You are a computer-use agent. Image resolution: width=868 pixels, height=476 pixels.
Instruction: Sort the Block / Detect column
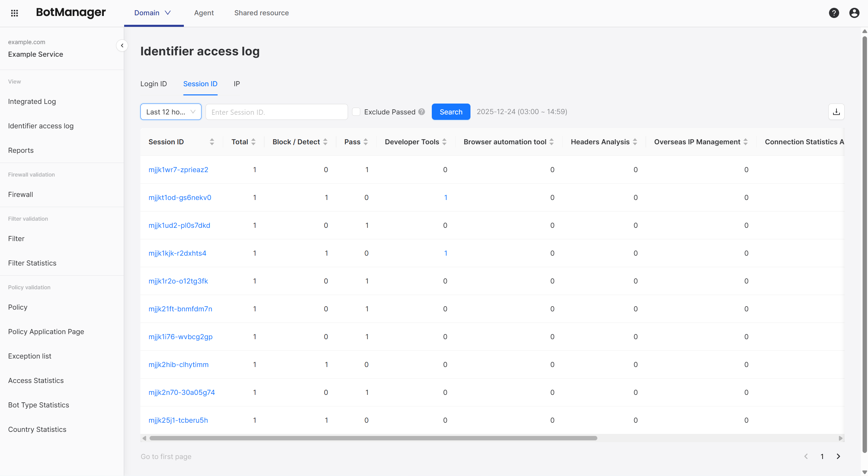point(325,142)
